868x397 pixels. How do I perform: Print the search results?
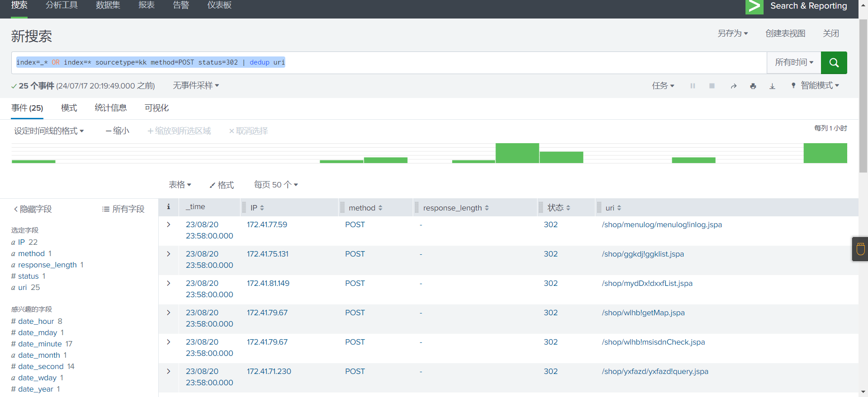point(753,86)
